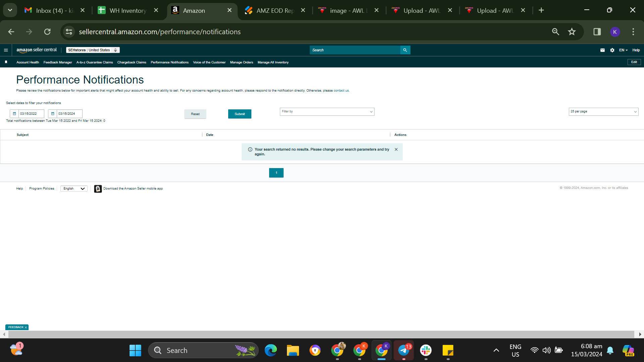Viewport: 644px width, 362px height.
Task: Open the SEHstores United States account switcher
Action: point(93,50)
